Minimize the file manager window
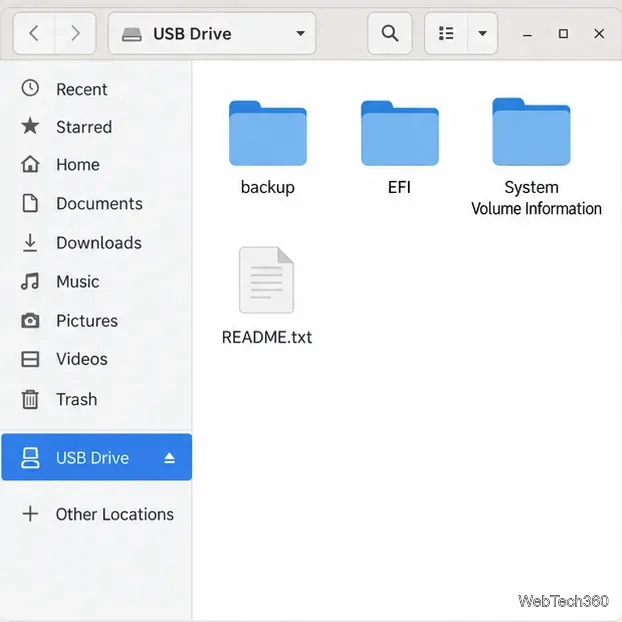 pos(527,35)
